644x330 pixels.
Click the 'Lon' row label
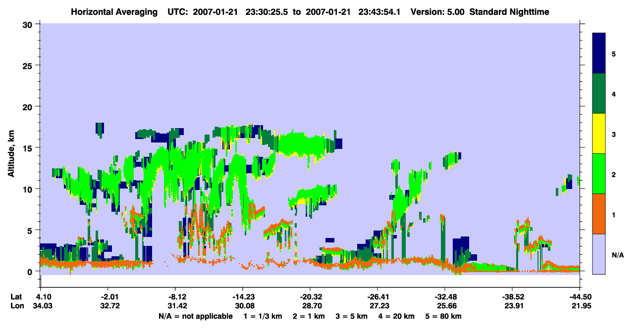pyautogui.click(x=17, y=306)
